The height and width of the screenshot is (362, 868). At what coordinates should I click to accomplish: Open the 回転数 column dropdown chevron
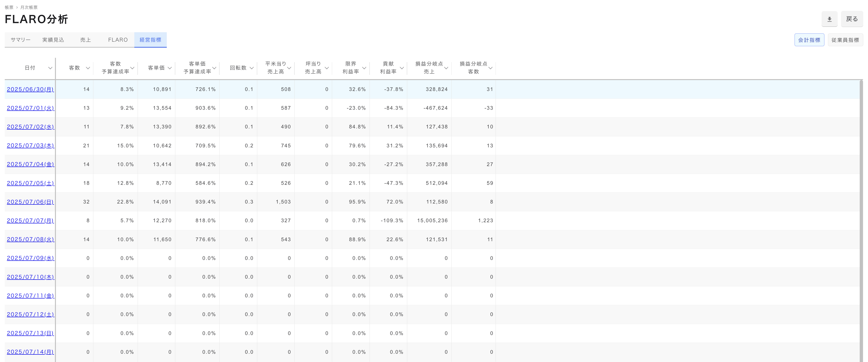(x=252, y=68)
